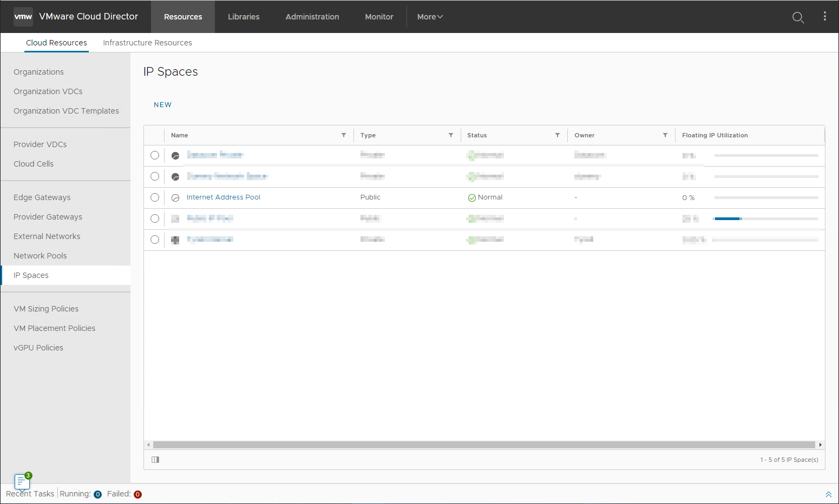The height and width of the screenshot is (504, 839).
Task: Sort by Status column header
Action: 477,135
